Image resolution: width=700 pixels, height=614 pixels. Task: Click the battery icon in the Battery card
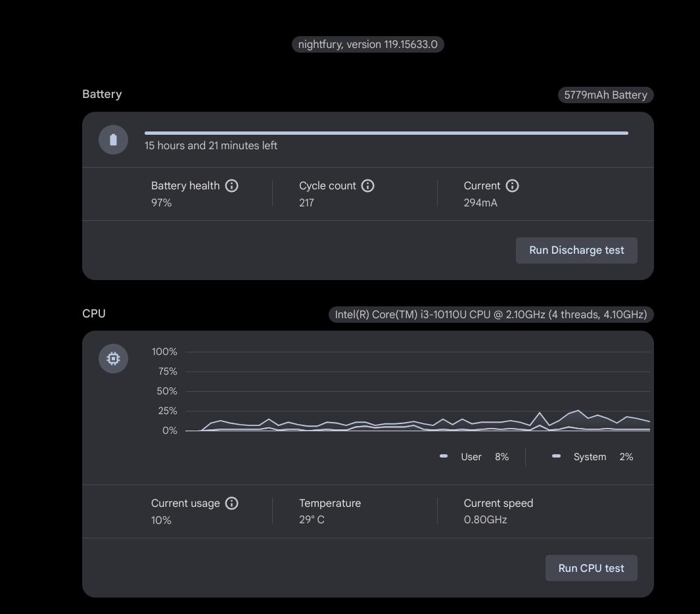pyautogui.click(x=113, y=140)
